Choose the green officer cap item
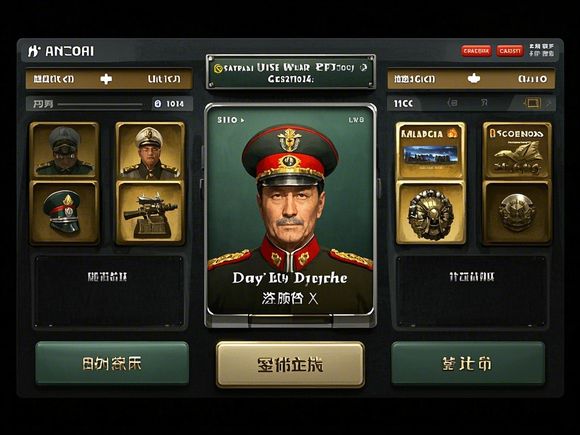The width and height of the screenshot is (580, 435). tap(64, 213)
